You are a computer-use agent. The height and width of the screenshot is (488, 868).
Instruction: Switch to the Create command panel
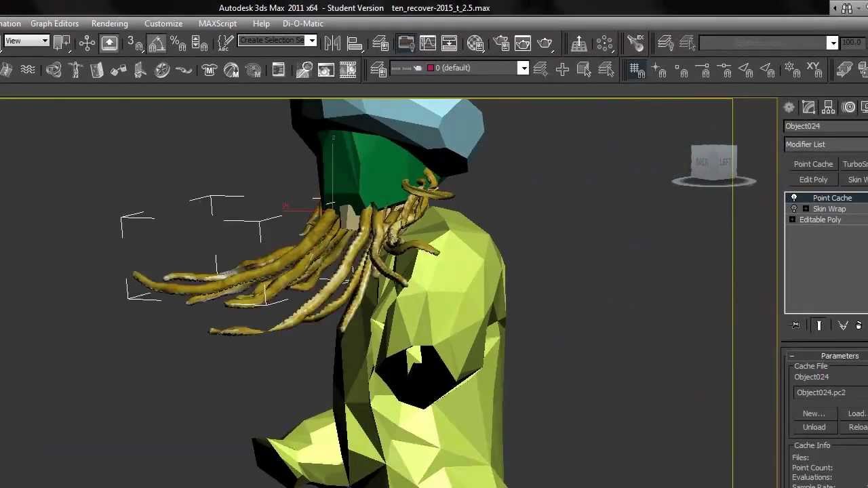(x=789, y=107)
